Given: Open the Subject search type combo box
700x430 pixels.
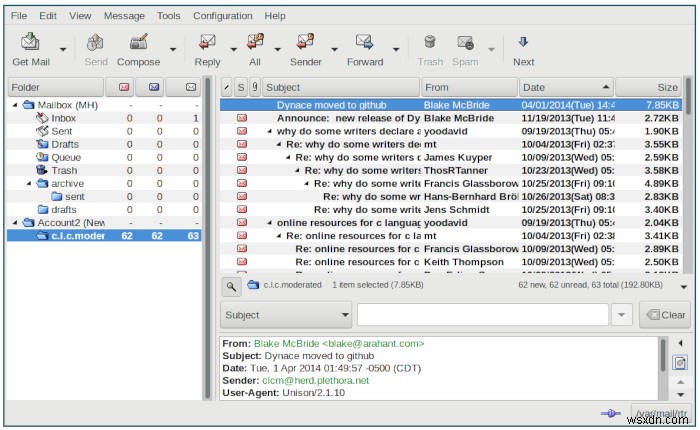Looking at the screenshot, I should pyautogui.click(x=286, y=315).
